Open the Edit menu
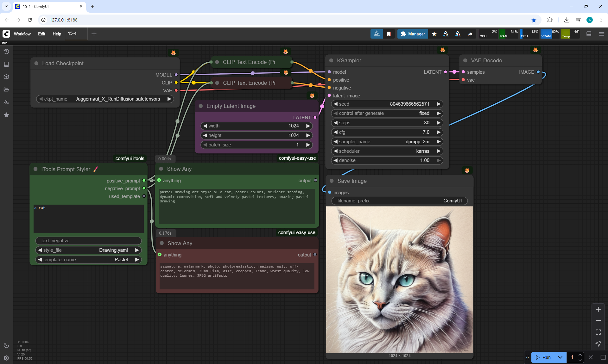This screenshot has width=608, height=364. tap(41, 34)
